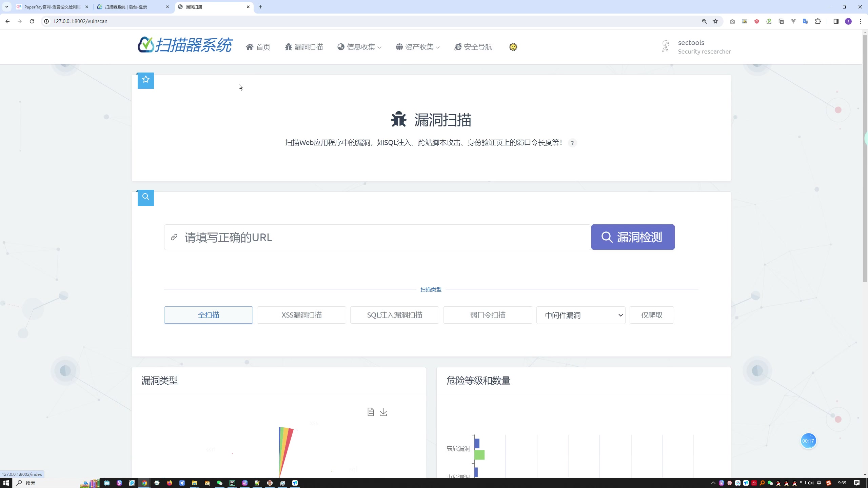The image size is (868, 488).
Task: Open the 首页 home nav item
Action: coord(258,47)
